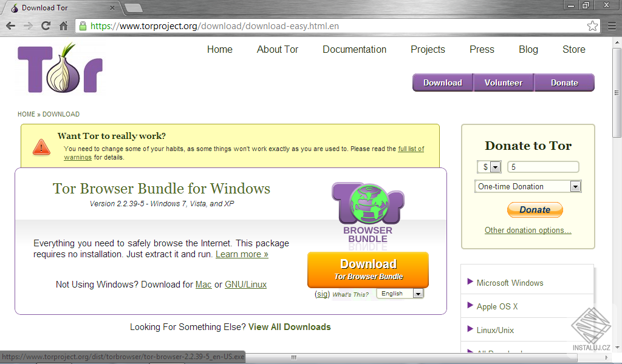Open the Blog page
This screenshot has width=622, height=364.
tap(528, 50)
